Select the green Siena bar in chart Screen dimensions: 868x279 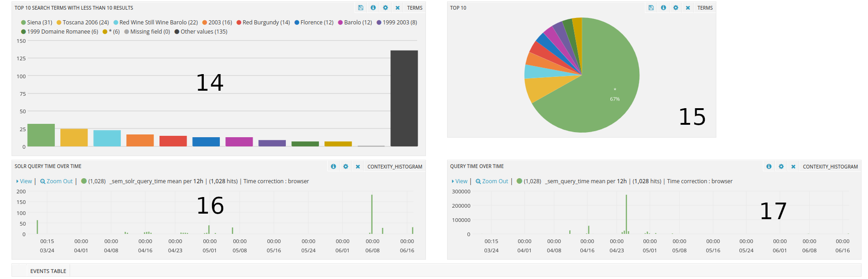click(x=41, y=135)
